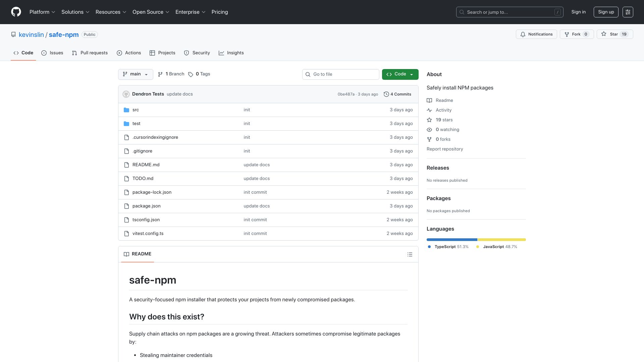Expand the Open Source menu
The width and height of the screenshot is (644, 362).
tap(151, 12)
